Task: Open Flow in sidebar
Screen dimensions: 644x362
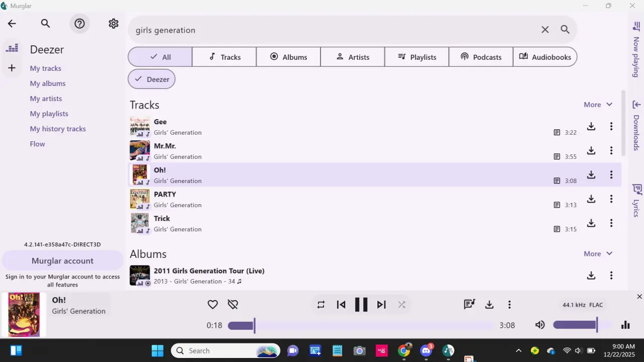Action: pyautogui.click(x=37, y=144)
